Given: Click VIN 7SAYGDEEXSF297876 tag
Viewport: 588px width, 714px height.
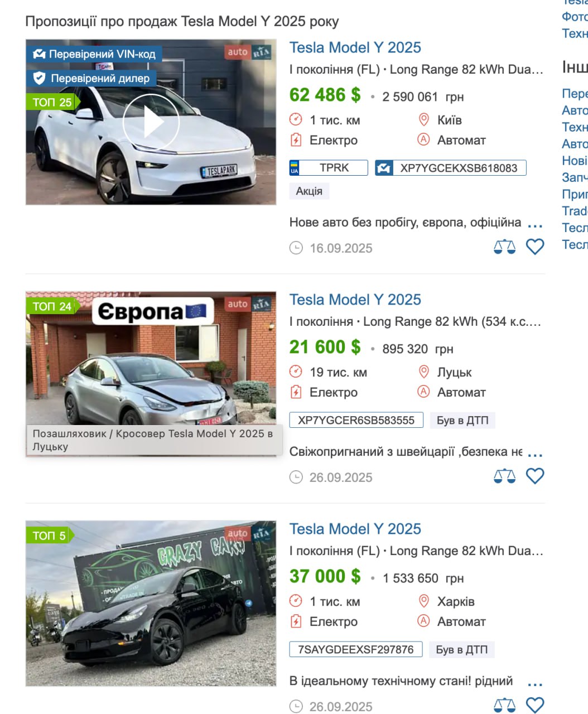Looking at the screenshot, I should pos(356,649).
